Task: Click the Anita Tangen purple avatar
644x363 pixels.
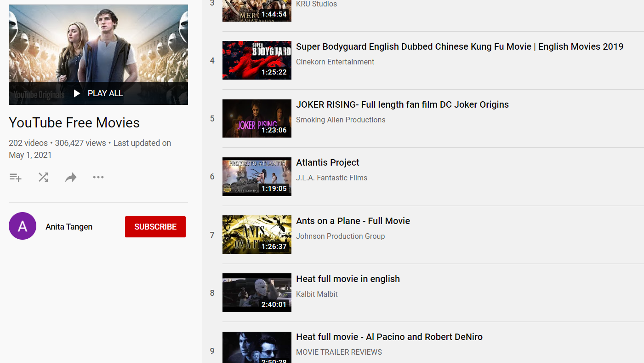Action: 23,226
